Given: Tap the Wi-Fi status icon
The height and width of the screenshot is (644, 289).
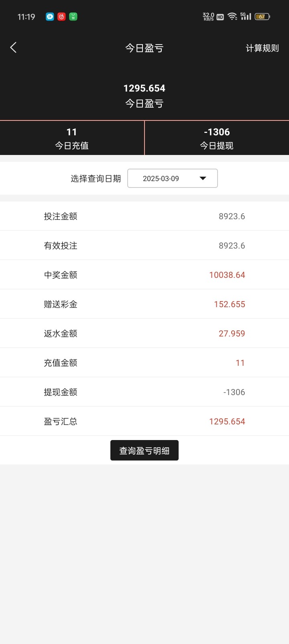Looking at the screenshot, I should pyautogui.click(x=232, y=16).
